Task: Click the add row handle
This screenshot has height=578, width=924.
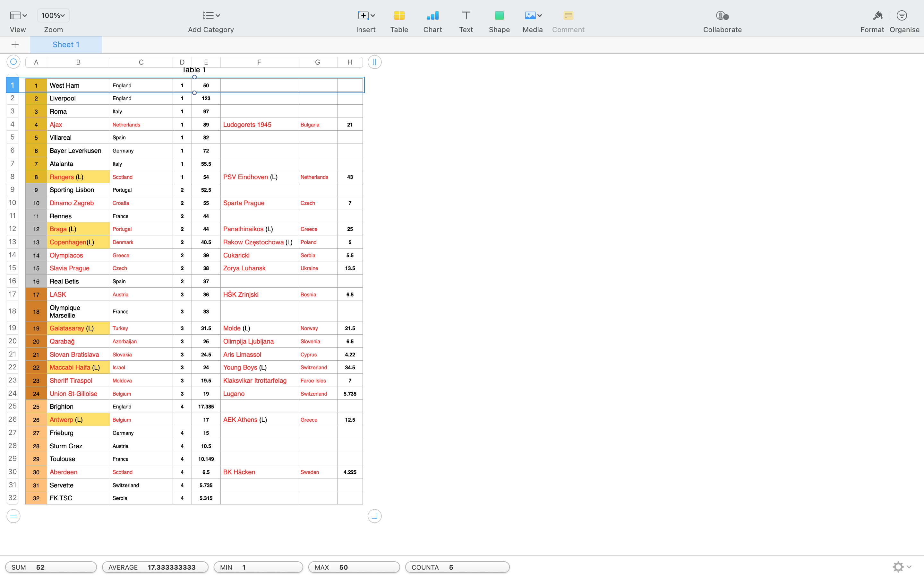Action: click(13, 516)
